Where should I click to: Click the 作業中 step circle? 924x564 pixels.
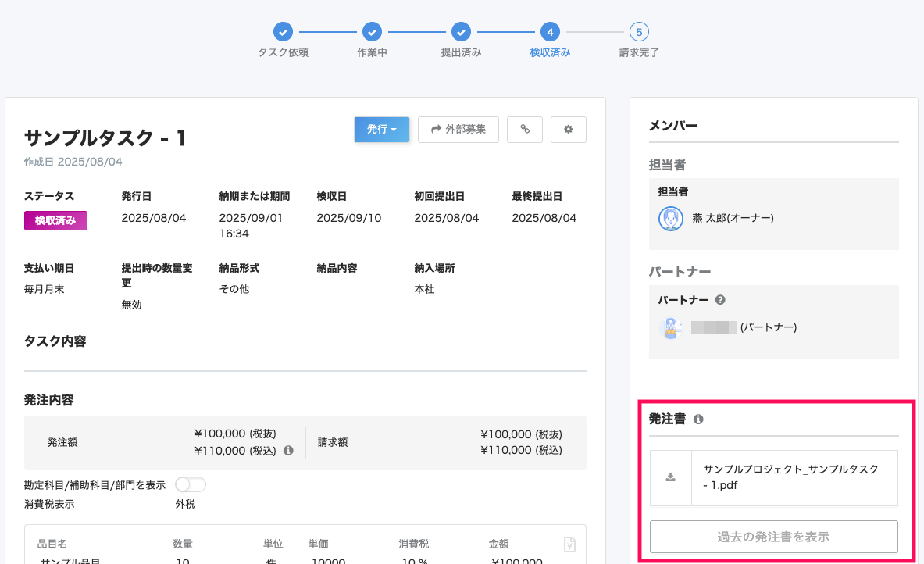(x=372, y=32)
